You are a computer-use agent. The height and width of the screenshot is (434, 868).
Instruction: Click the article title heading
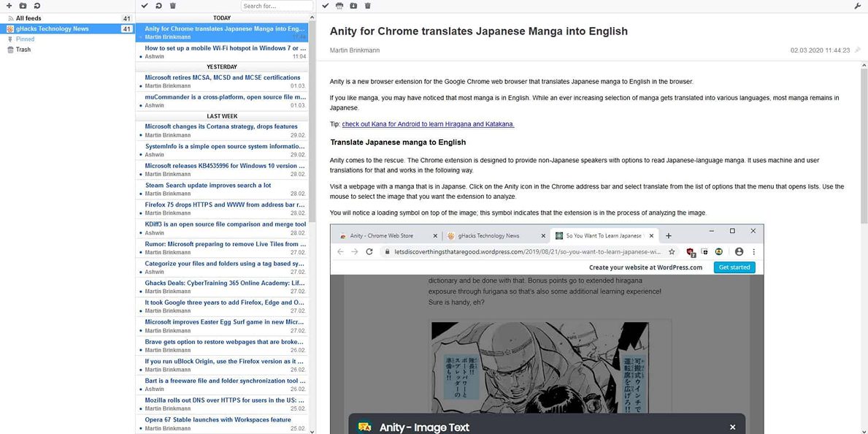pos(478,31)
